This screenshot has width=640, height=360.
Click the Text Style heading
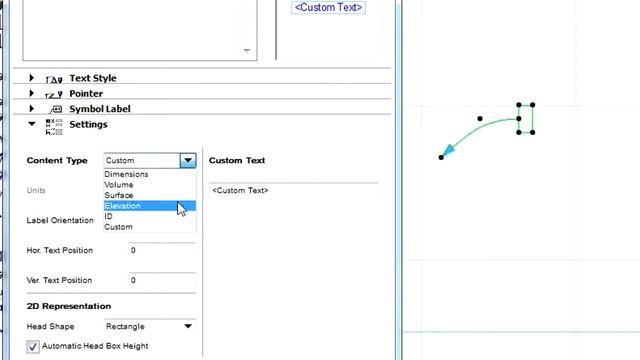(x=93, y=78)
